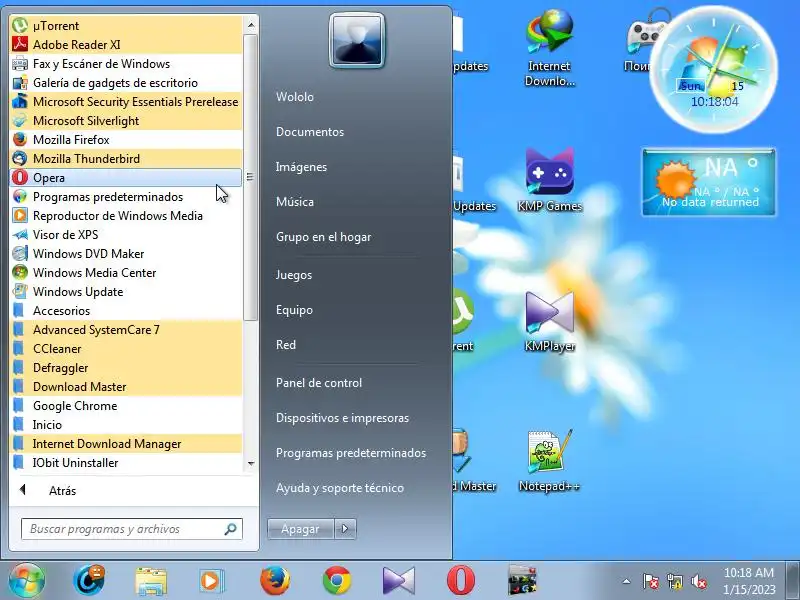Screen dimensions: 800x600
Task: Click the clock gadget on desktop
Action: tap(714, 70)
